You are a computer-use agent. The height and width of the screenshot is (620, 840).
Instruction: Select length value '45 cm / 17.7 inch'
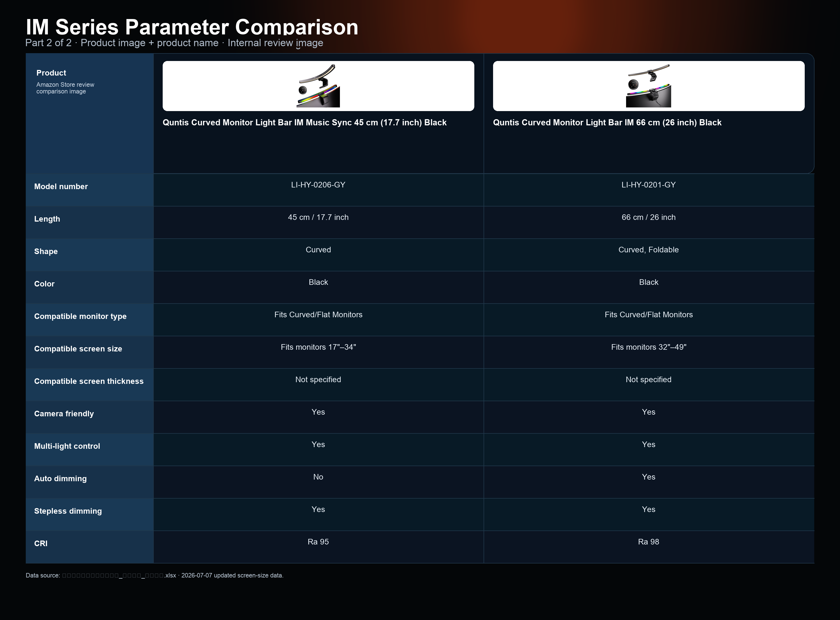(318, 217)
